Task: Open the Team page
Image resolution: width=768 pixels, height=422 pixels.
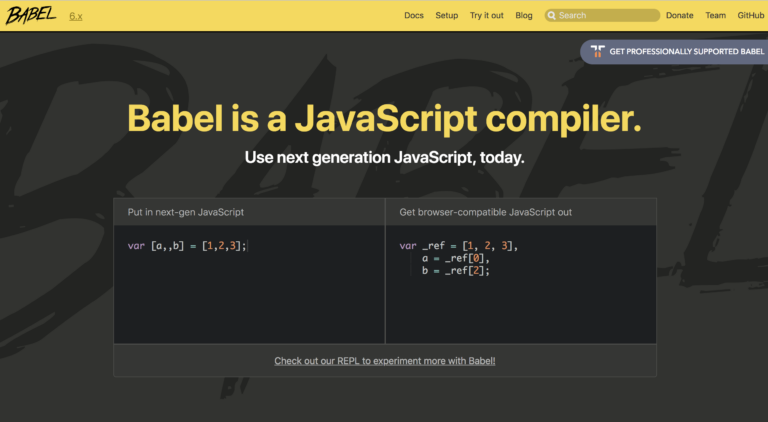Action: 716,16
